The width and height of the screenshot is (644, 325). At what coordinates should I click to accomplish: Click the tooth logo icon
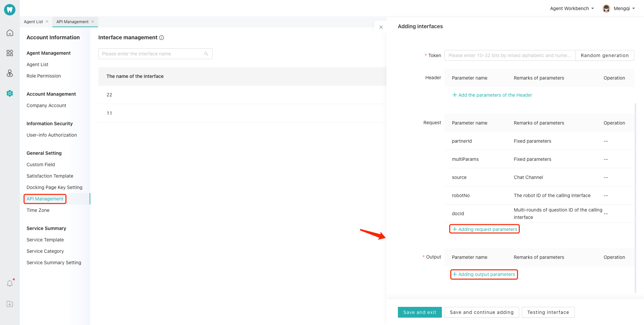pyautogui.click(x=10, y=10)
